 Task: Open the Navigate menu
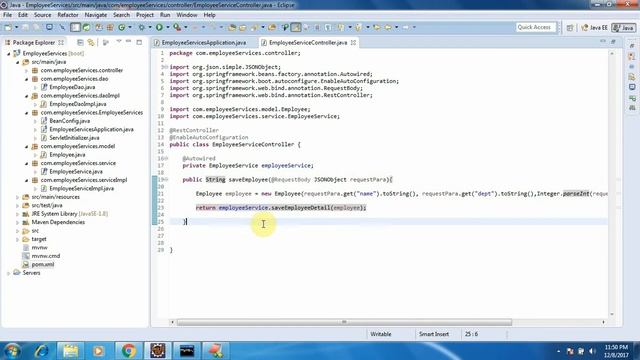(x=96, y=15)
